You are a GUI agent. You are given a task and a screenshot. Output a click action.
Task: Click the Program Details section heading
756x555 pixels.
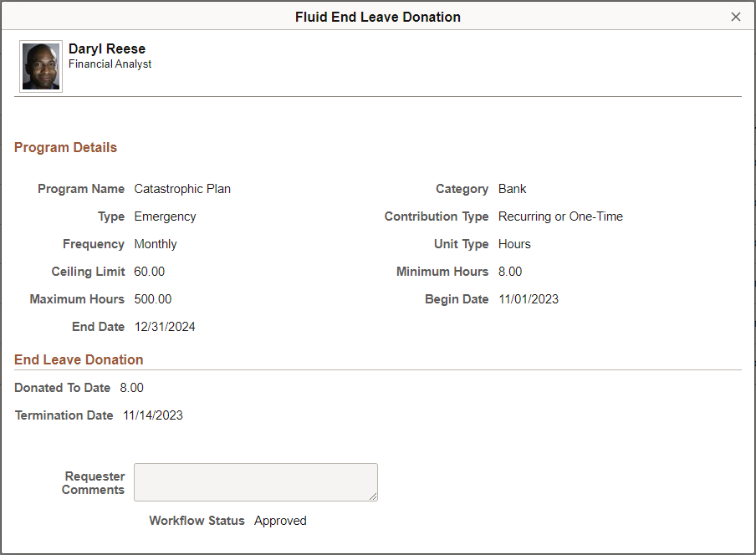coord(65,147)
